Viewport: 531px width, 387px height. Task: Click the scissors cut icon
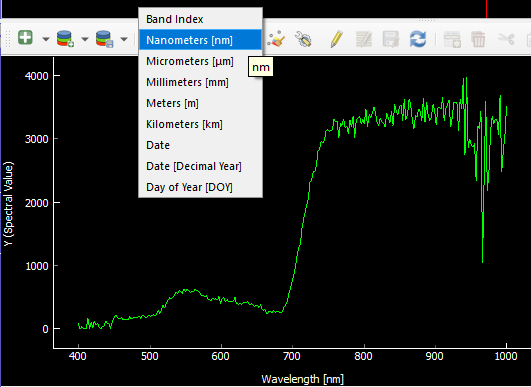pyautogui.click(x=506, y=39)
